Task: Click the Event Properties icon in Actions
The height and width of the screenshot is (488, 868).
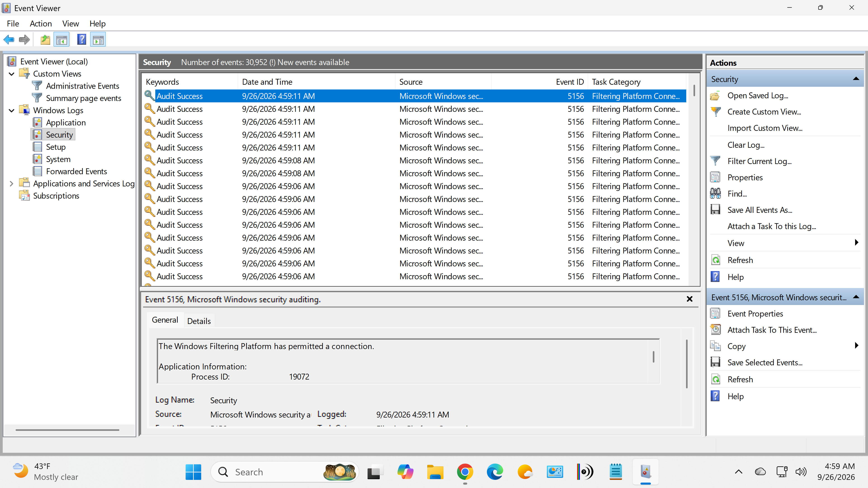Action: [x=715, y=314]
